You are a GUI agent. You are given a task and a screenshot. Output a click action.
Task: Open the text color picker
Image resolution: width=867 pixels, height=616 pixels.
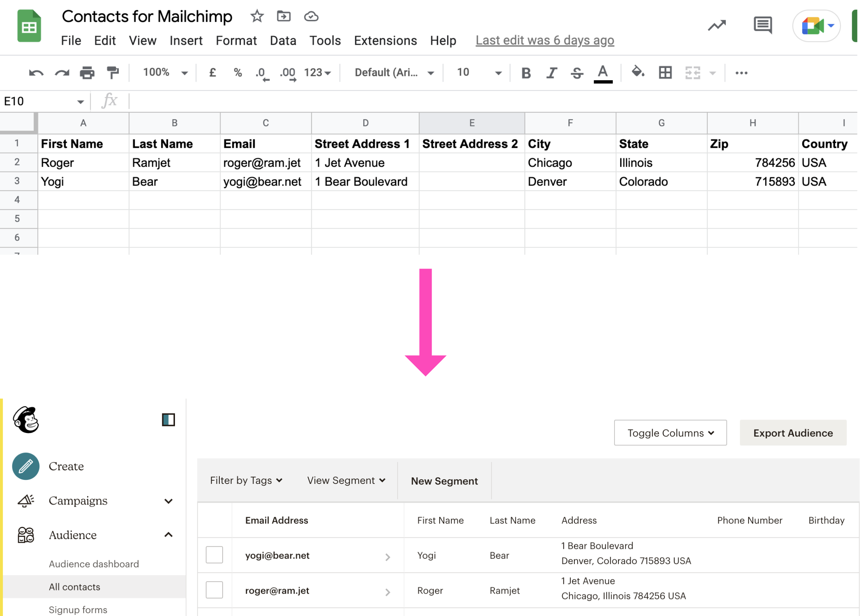pyautogui.click(x=602, y=72)
